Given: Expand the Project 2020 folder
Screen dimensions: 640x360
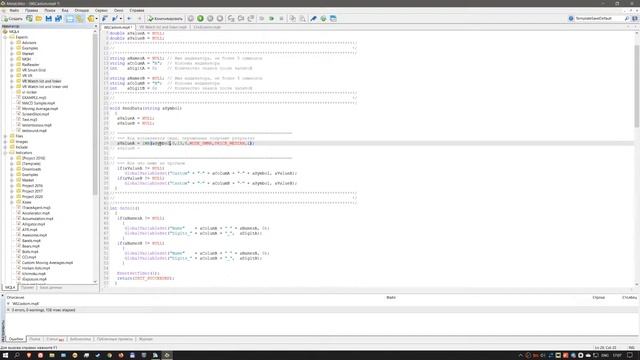Looking at the screenshot, I should [12, 197].
